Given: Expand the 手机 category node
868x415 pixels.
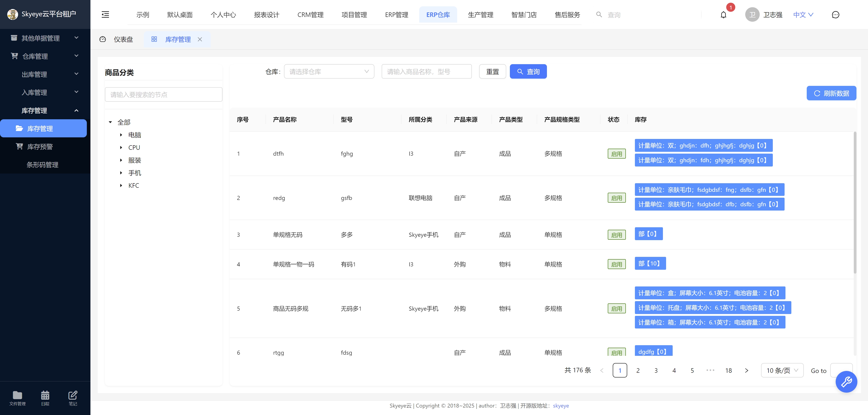Looking at the screenshot, I should 121,173.
